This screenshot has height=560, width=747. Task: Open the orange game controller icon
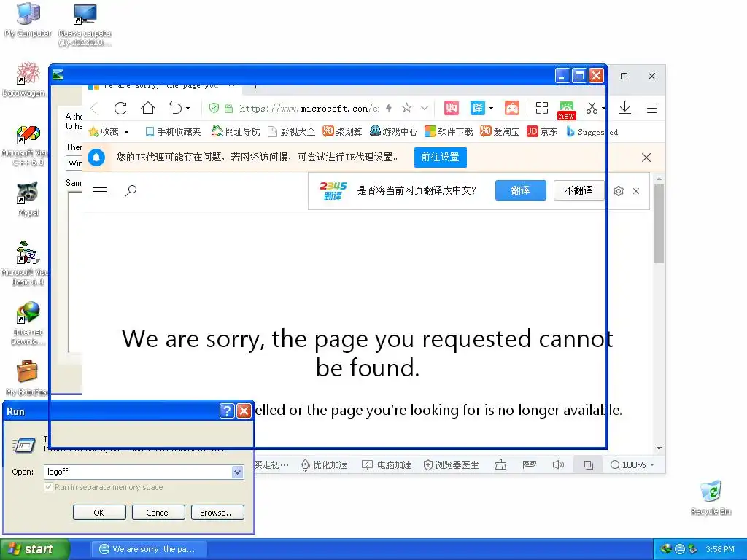(x=512, y=108)
